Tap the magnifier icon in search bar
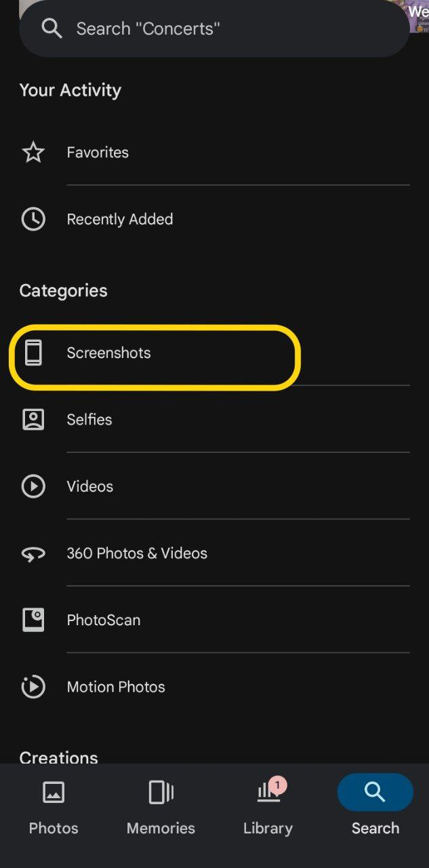The image size is (429, 868). pyautogui.click(x=52, y=28)
